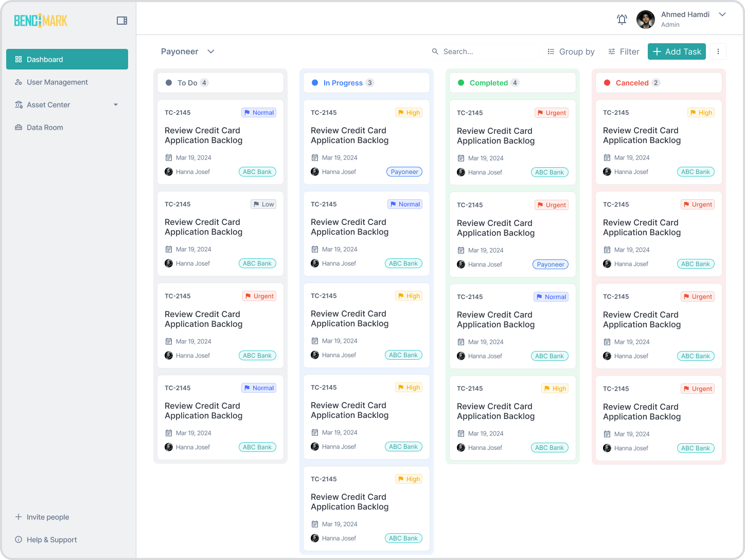Viewport: 745px width, 560px height.
Task: Click the Payoneer tag in Completed column
Action: click(551, 265)
